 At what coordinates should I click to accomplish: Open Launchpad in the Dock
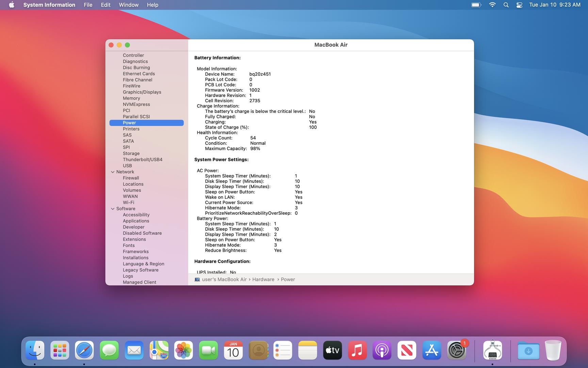click(60, 350)
